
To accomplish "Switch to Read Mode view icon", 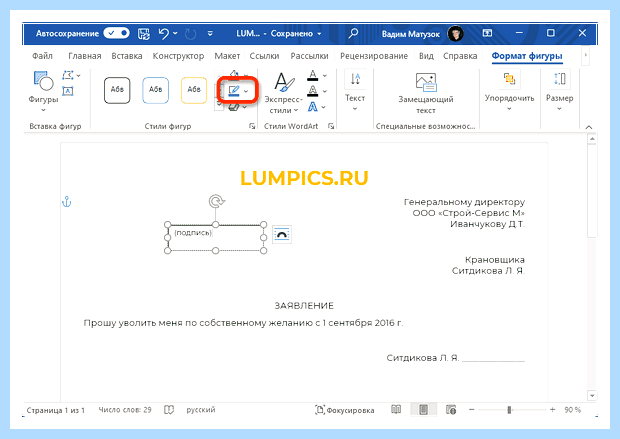I will 396,409.
